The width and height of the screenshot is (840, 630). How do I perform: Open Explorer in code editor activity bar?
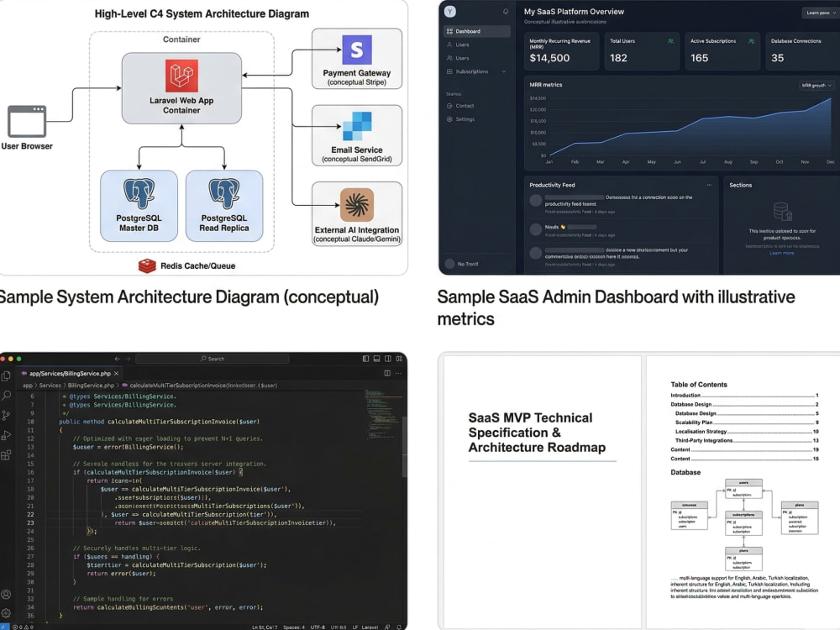point(6,376)
